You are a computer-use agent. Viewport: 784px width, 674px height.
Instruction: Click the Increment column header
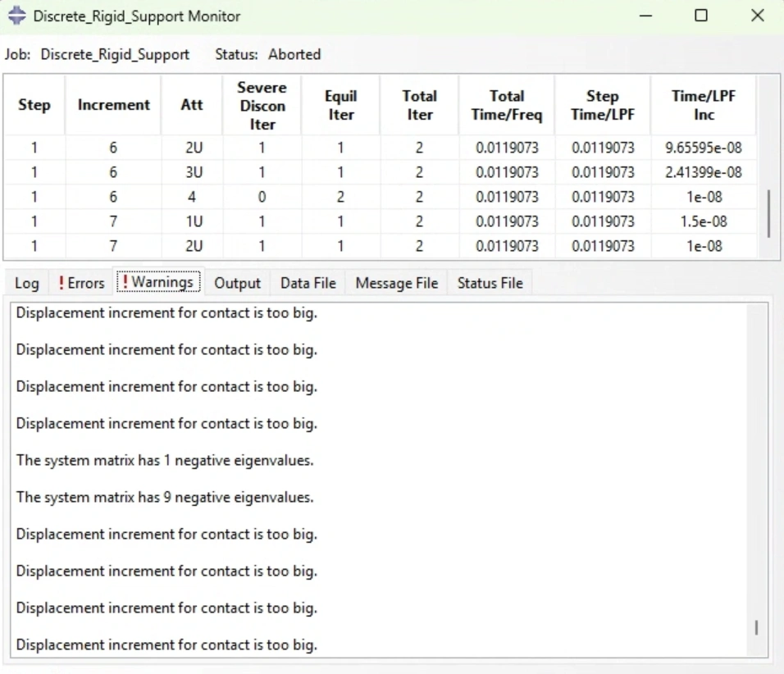114,105
